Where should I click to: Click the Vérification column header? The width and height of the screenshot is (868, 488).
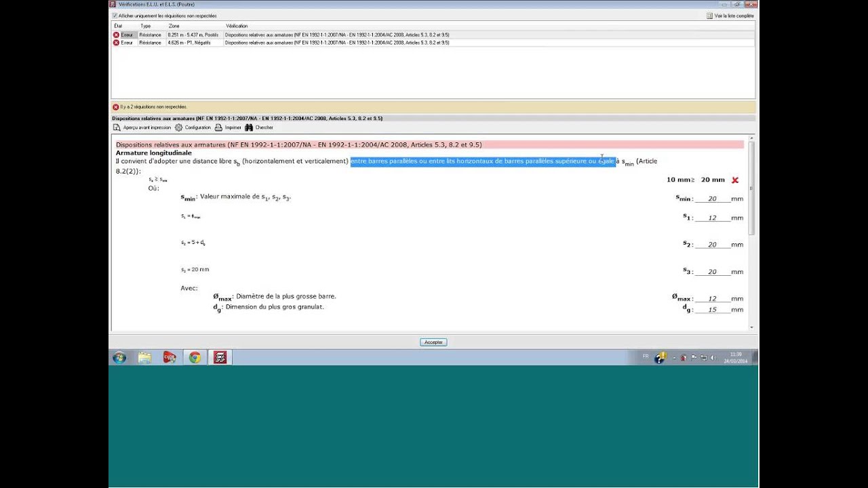237,26
